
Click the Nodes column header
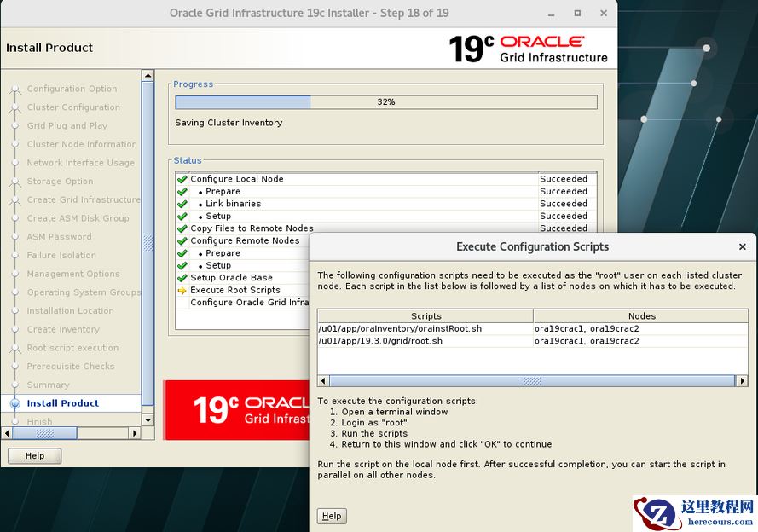click(641, 316)
